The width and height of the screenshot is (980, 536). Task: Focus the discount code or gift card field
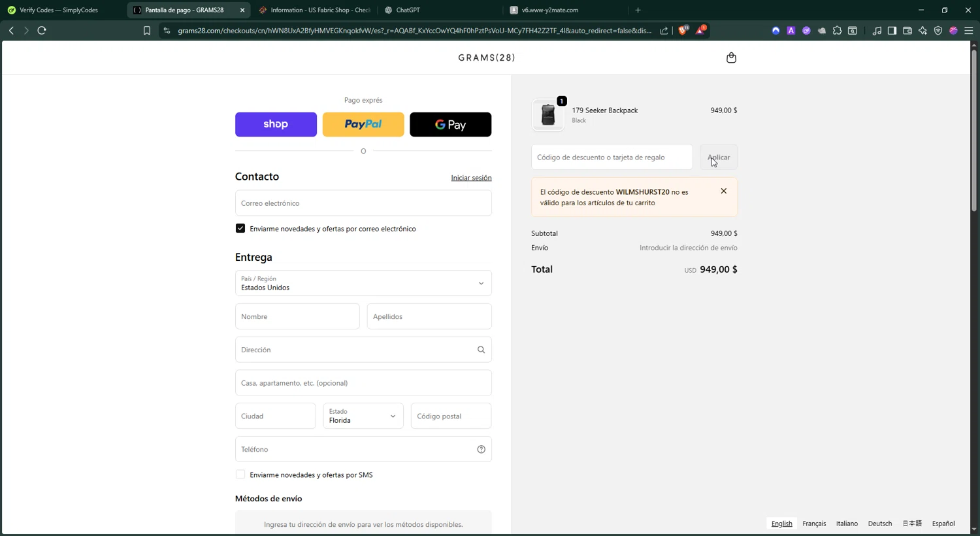click(x=612, y=157)
